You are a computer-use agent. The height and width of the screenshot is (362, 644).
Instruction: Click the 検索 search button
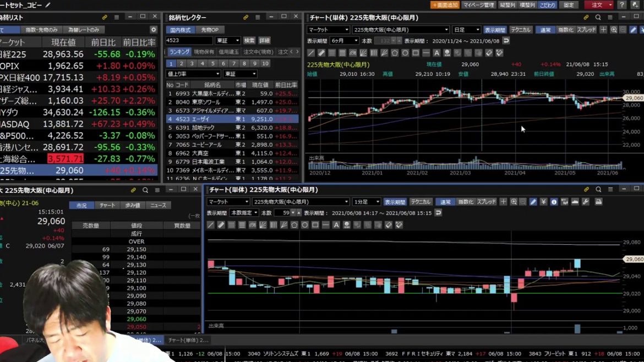click(x=249, y=41)
